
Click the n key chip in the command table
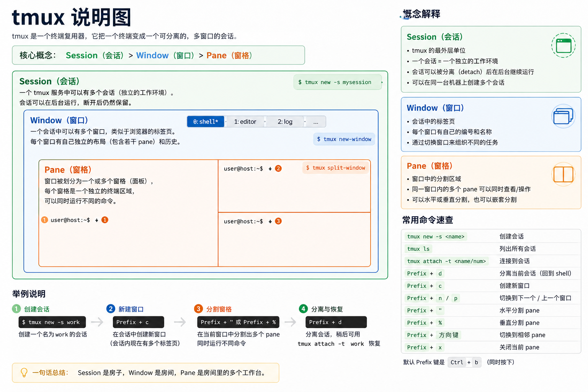[x=440, y=298]
